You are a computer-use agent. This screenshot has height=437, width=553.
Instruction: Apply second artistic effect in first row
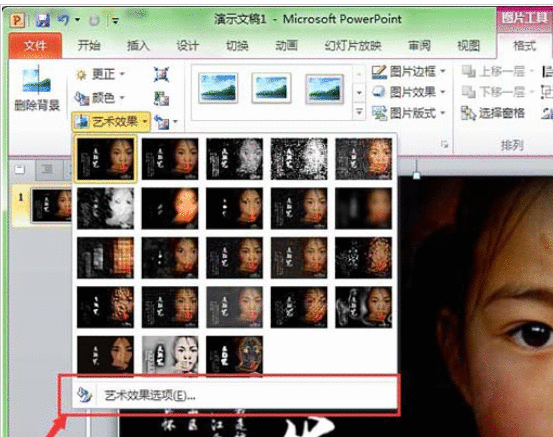pyautogui.click(x=170, y=159)
